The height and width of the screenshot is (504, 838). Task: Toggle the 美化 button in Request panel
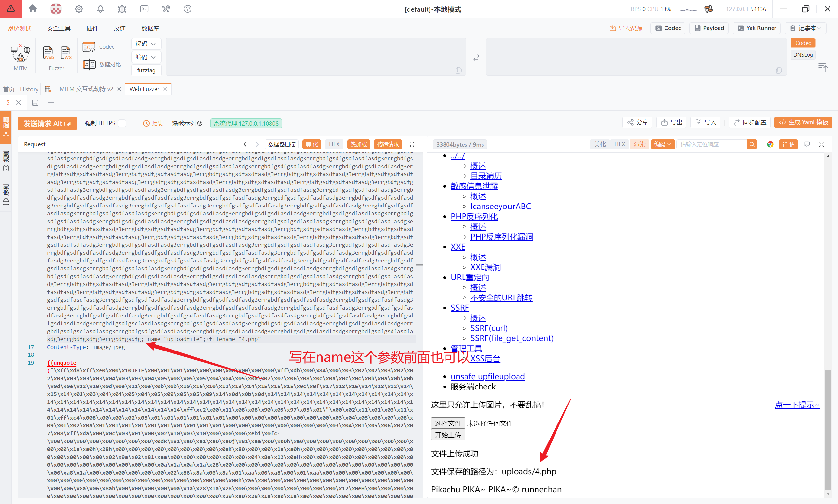pos(312,144)
